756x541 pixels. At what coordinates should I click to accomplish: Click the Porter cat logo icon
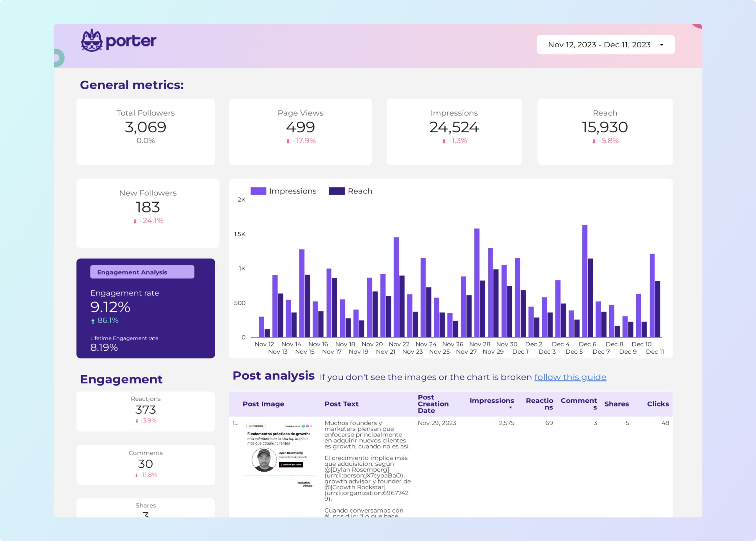92,41
